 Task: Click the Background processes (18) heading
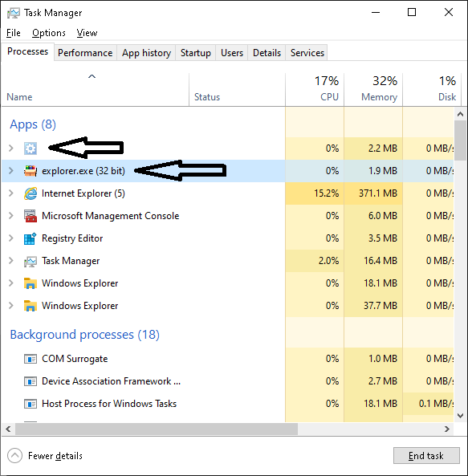[84, 335]
